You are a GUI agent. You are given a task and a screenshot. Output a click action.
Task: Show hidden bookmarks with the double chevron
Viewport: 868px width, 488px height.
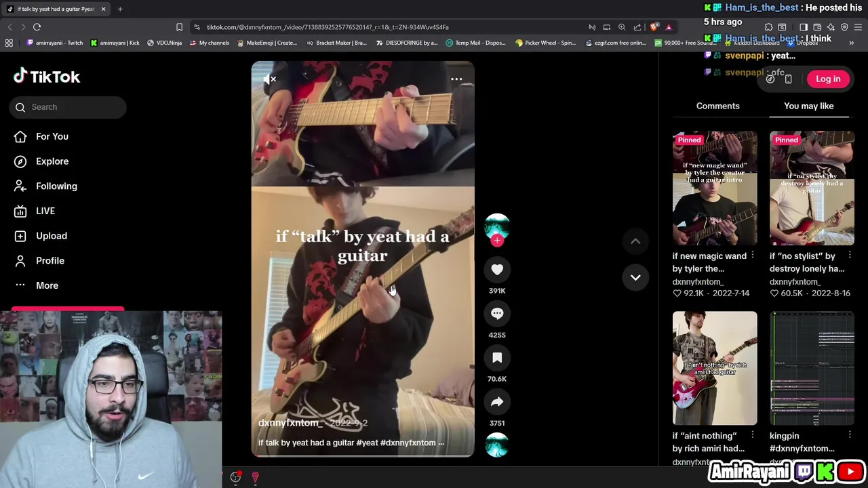852,43
